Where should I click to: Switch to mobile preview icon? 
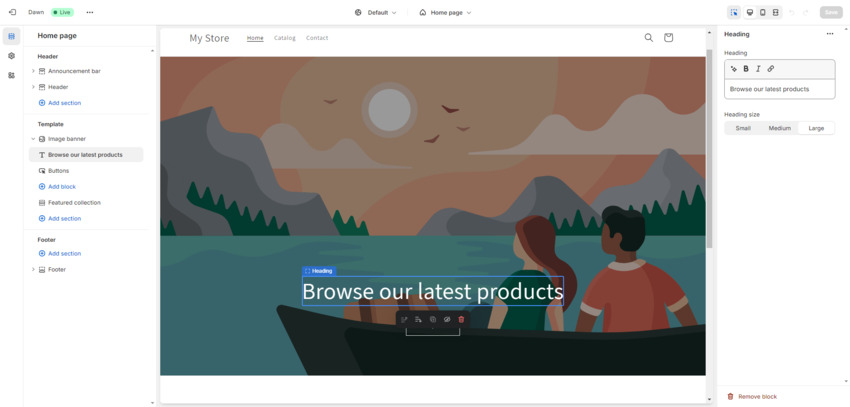coord(763,12)
